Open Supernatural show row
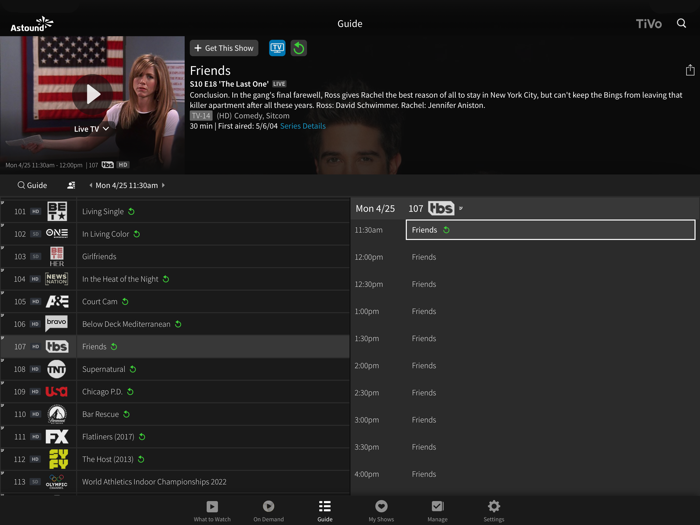The height and width of the screenshot is (525, 700). 213,369
